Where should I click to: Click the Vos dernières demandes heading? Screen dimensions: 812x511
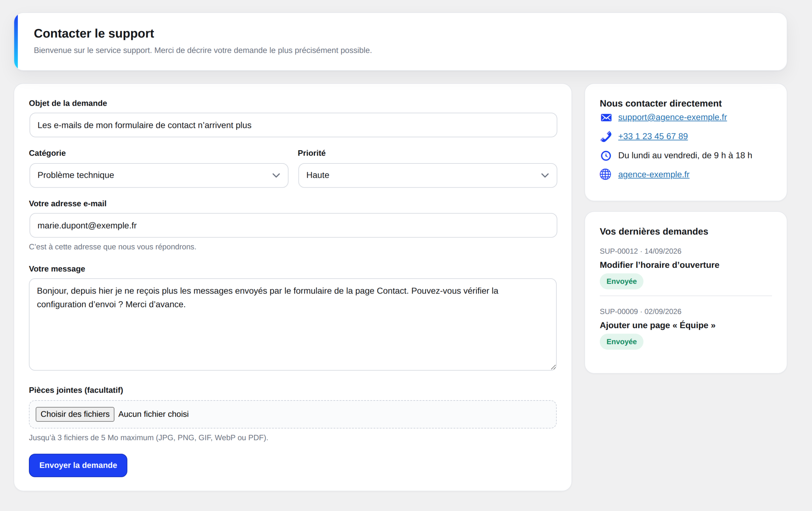(654, 231)
